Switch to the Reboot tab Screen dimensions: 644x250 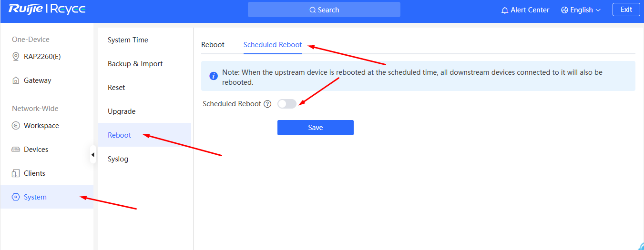click(x=213, y=45)
